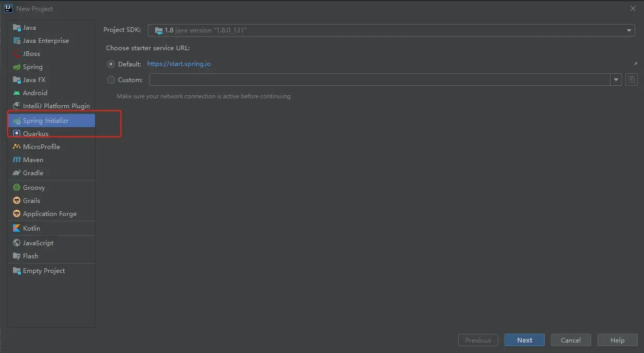Expand the Custom URL history dropdown
644x353 pixels.
[x=616, y=79]
